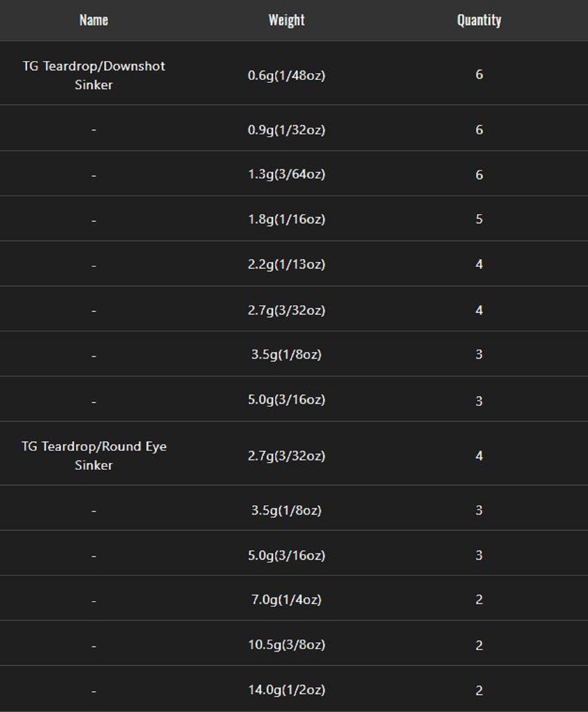This screenshot has height=712, width=588.
Task: Select the TG Teardrop/Round Eye Sinker cell
Action: pos(94,455)
